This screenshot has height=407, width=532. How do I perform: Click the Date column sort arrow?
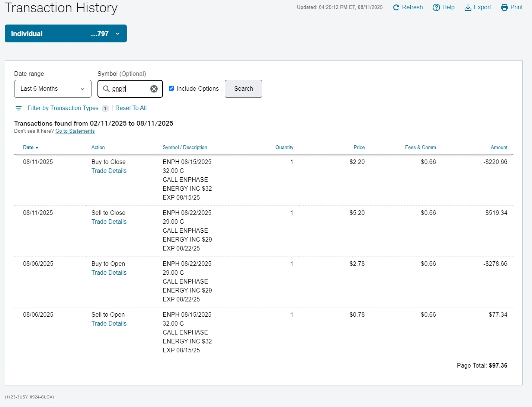click(37, 148)
